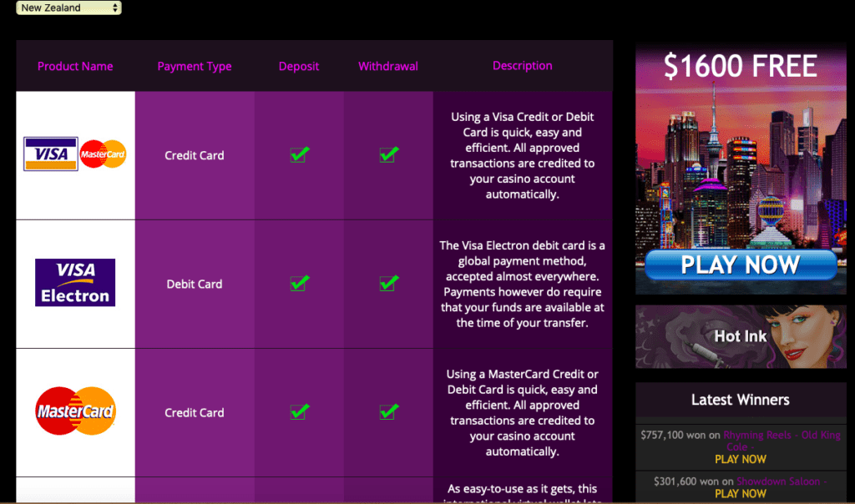The height and width of the screenshot is (504, 855).
Task: Click Visa Electron deposit checkmark
Action: (299, 284)
